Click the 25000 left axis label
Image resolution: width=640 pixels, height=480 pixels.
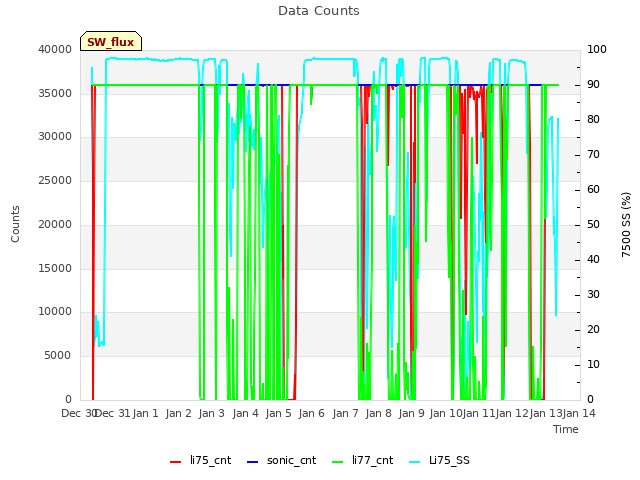[x=55, y=180]
